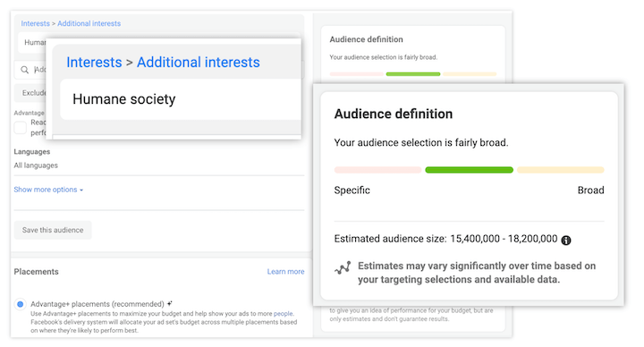
Task: Click the 'people' link in placements description
Action: (x=283, y=313)
